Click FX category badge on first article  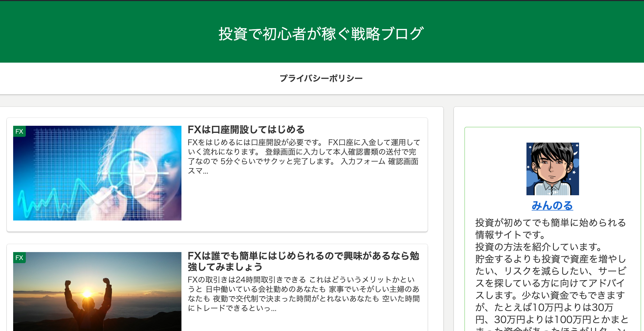19,131
